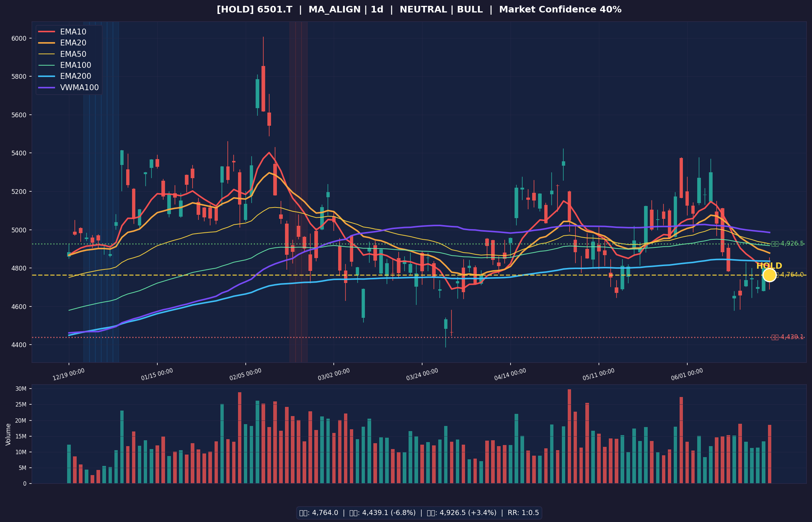
Task: Click the 30M volume axis label
Action: (x=22, y=389)
